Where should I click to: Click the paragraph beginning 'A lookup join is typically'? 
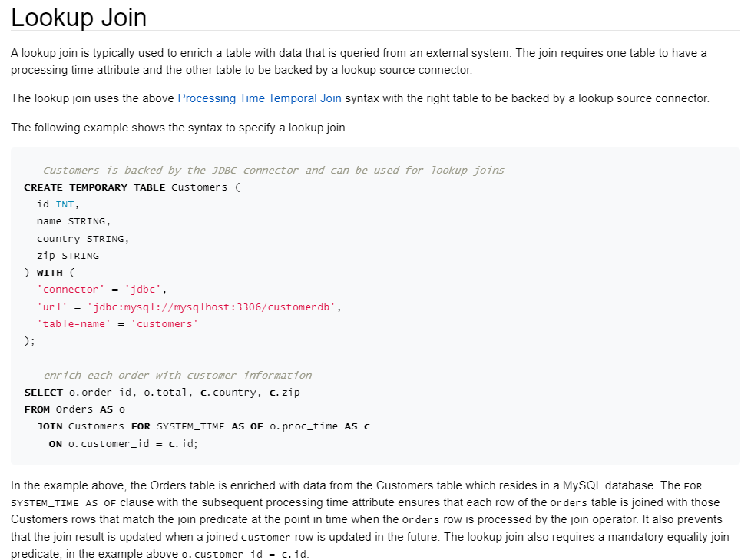pos(359,61)
